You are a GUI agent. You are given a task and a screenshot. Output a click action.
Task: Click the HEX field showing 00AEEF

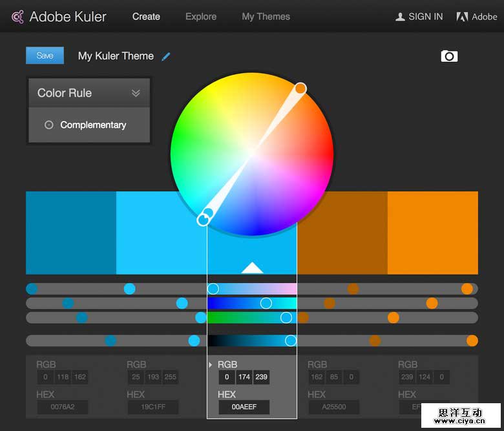pyautogui.click(x=244, y=408)
